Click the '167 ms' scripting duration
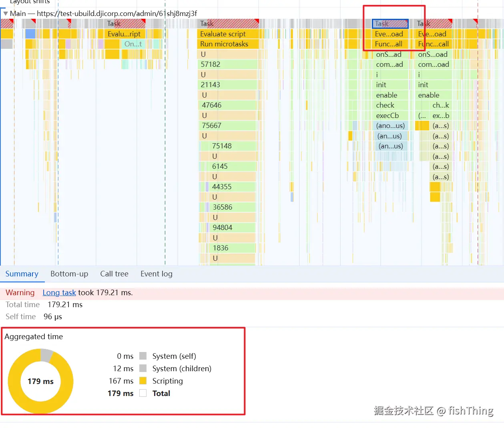This screenshot has height=428, width=504. [x=121, y=381]
